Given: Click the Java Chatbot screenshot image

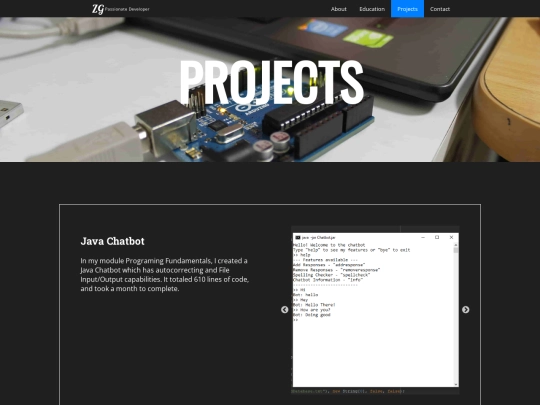Looking at the screenshot, I should (x=375, y=310).
